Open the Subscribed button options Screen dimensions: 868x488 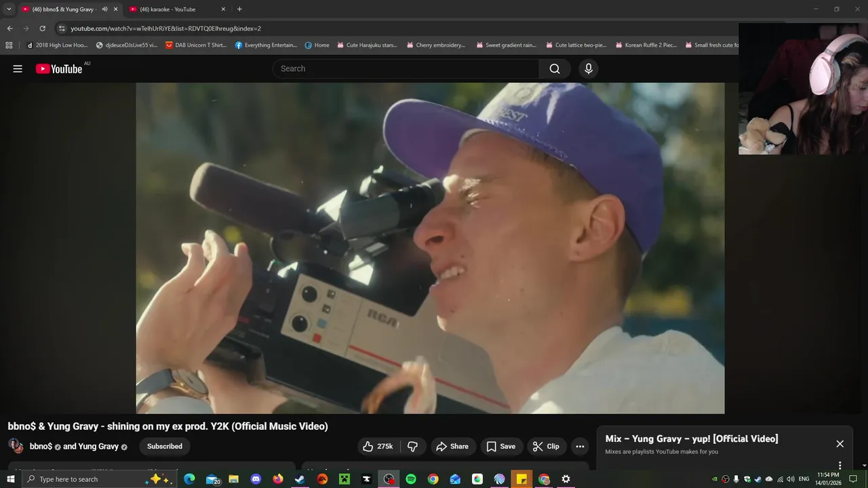165,446
